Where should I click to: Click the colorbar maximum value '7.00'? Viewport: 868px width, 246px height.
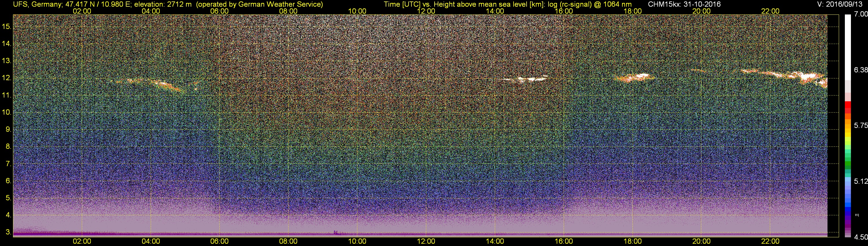tap(861, 14)
